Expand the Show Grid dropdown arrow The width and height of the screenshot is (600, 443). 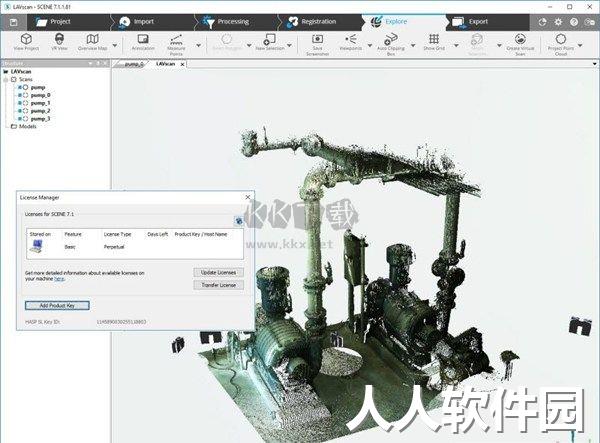[456, 46]
